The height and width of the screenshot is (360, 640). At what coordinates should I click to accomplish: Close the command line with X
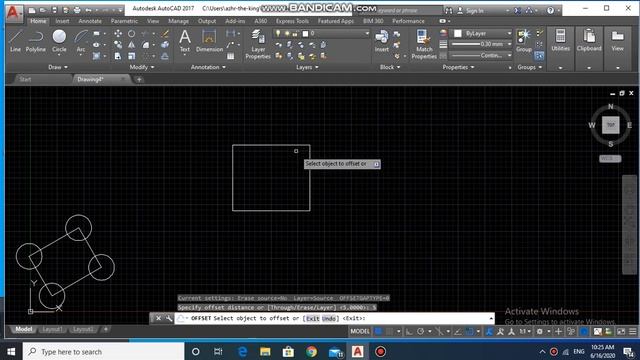pyautogui.click(x=158, y=318)
